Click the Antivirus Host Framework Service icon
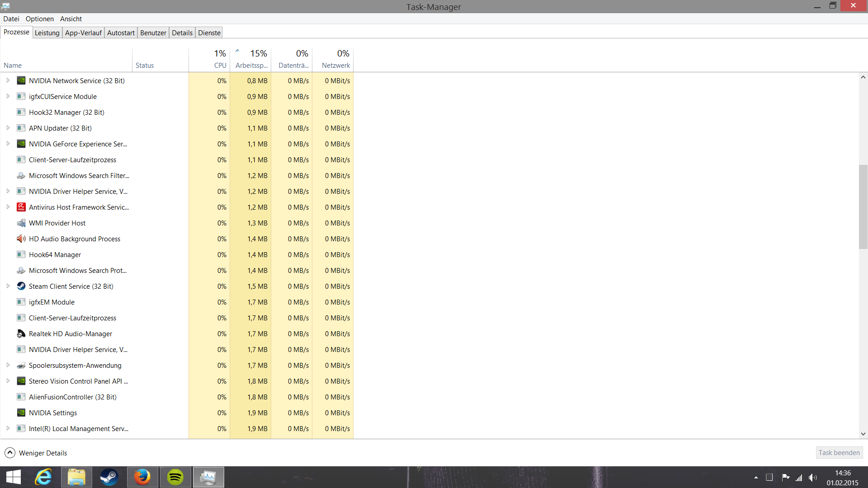The width and height of the screenshot is (868, 488). coord(21,207)
